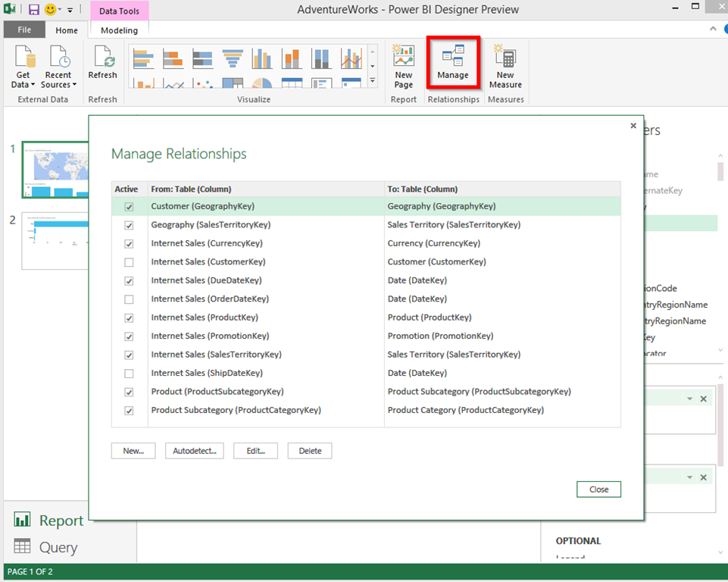The image size is (728, 582).
Task: Create a New Measure
Action: (x=505, y=67)
